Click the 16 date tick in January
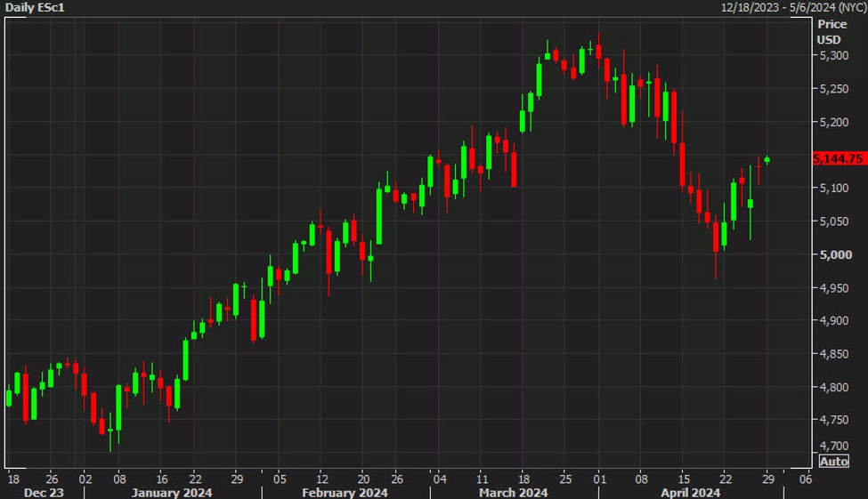The width and height of the screenshot is (868, 499). [162, 479]
